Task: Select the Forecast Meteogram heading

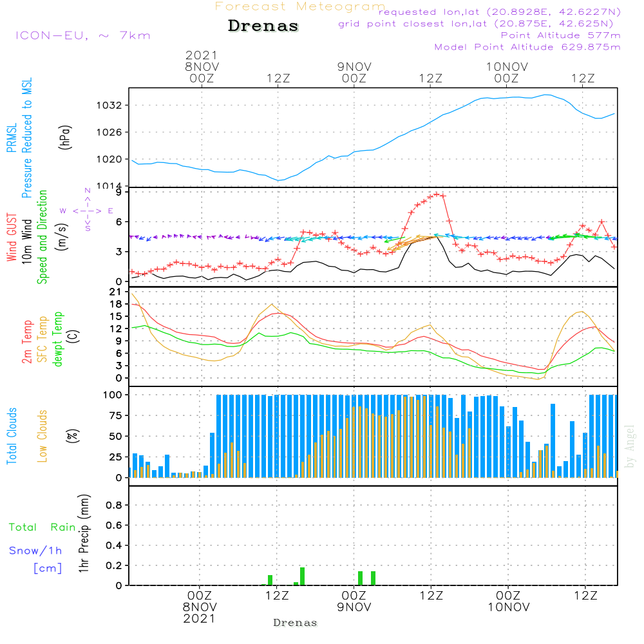Action: click(x=300, y=6)
